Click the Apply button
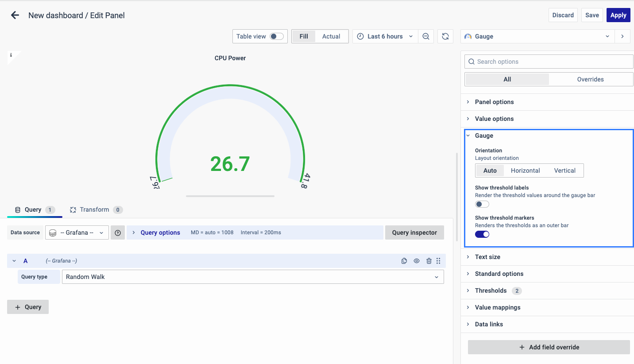Viewport: 634px width, 364px height. [618, 15]
